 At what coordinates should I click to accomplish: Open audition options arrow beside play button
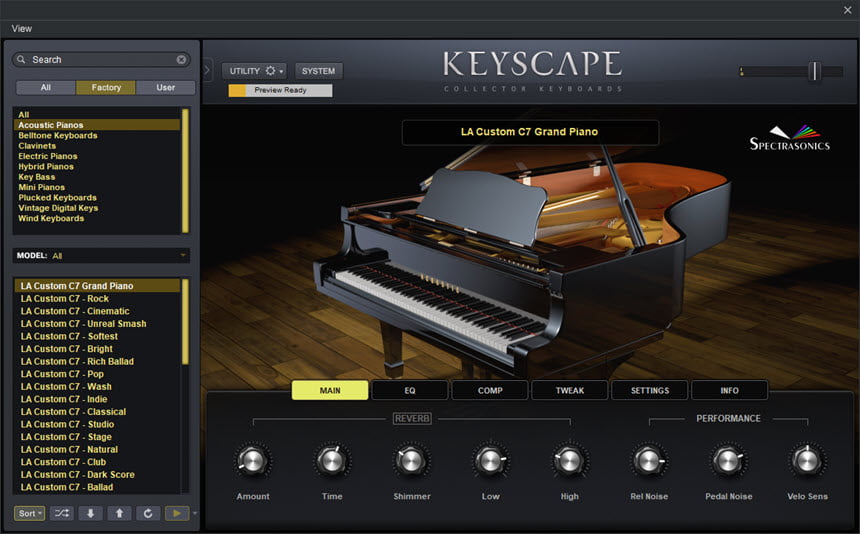195,513
